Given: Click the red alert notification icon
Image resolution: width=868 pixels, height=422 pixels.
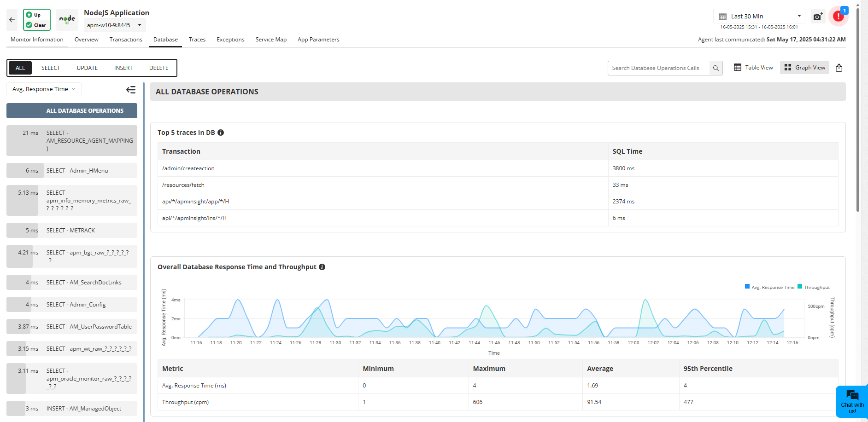Looking at the screenshot, I should [x=838, y=16].
